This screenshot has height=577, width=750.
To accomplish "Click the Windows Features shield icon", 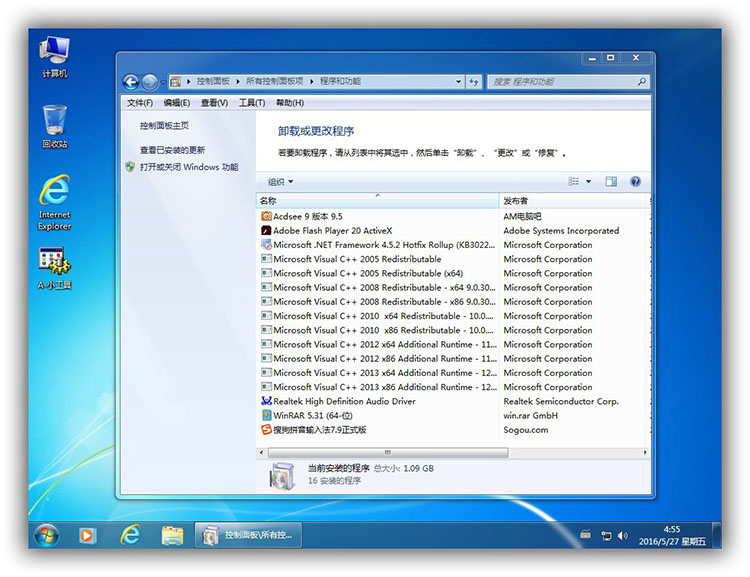I will click(130, 167).
